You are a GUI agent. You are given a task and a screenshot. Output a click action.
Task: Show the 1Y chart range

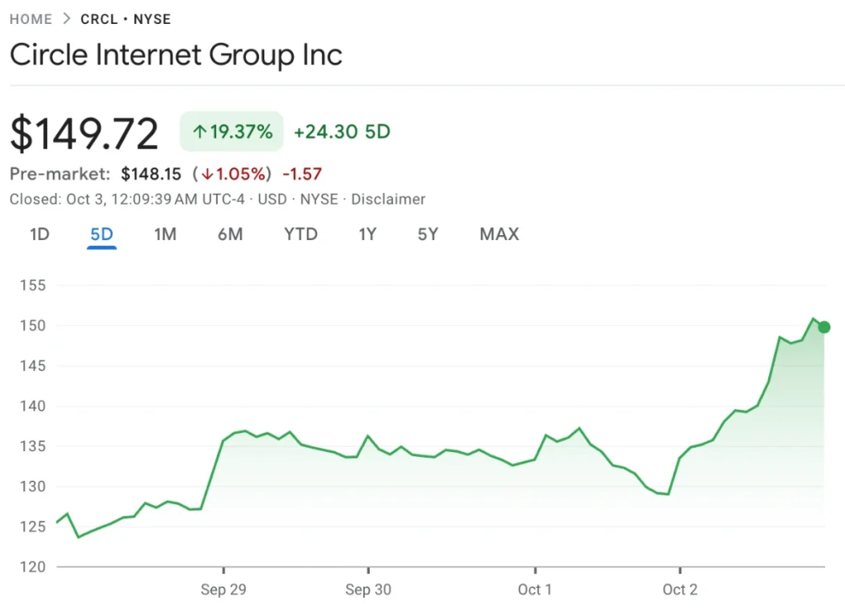[367, 234]
